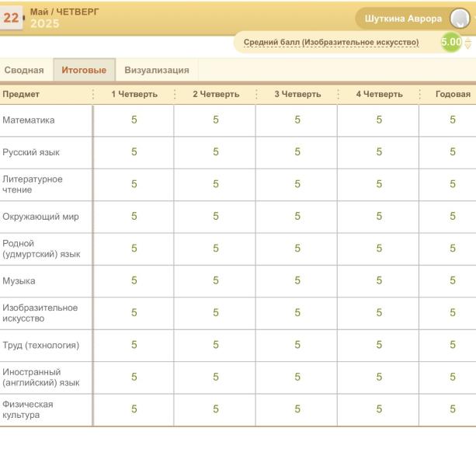Switch to the Сводная tab
This screenshot has height=466, width=476.
coord(24,70)
